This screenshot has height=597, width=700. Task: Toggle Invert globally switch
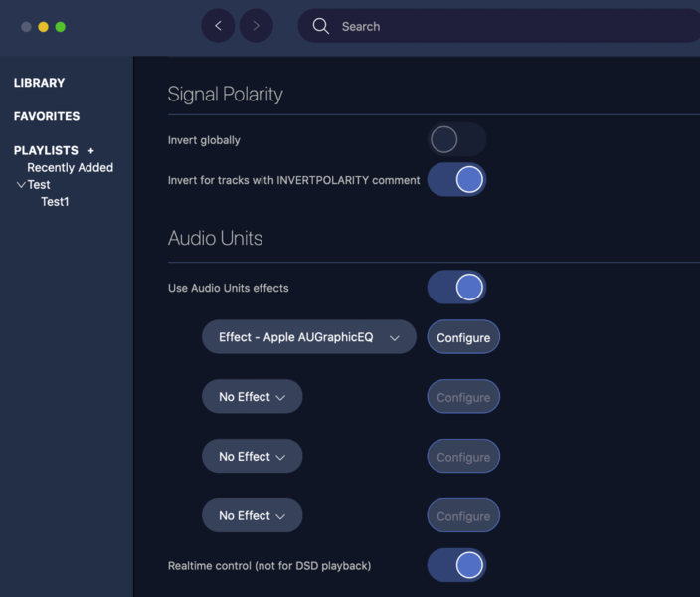click(x=456, y=140)
